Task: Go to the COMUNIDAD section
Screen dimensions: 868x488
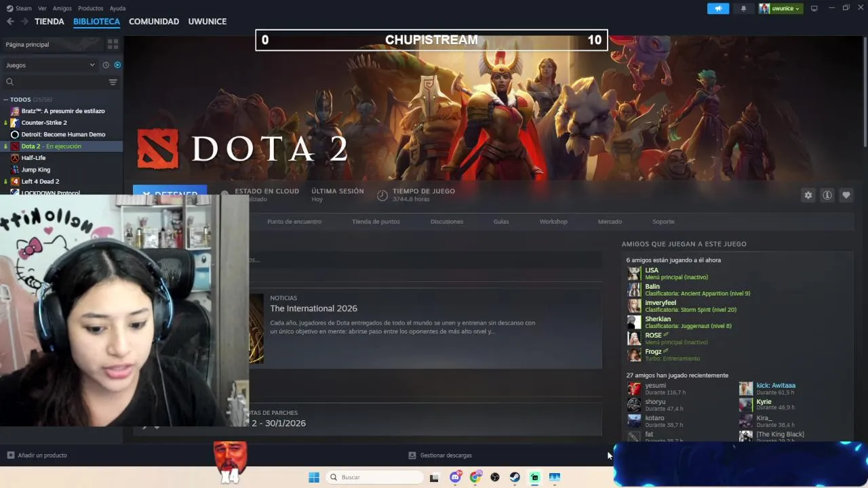Action: (154, 22)
